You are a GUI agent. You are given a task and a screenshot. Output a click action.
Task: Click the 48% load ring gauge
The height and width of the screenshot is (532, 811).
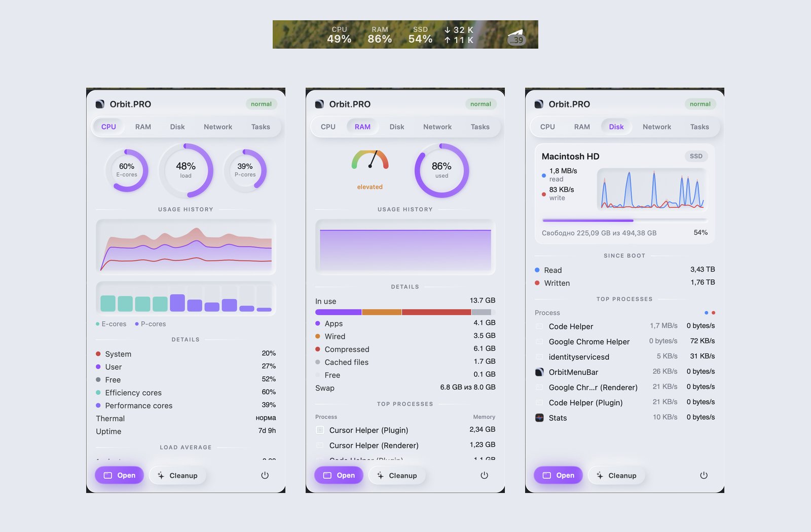pyautogui.click(x=186, y=171)
